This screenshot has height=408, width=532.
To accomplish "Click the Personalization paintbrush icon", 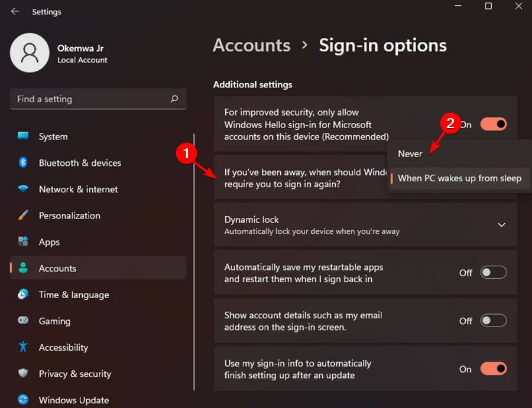I will coord(23,216).
